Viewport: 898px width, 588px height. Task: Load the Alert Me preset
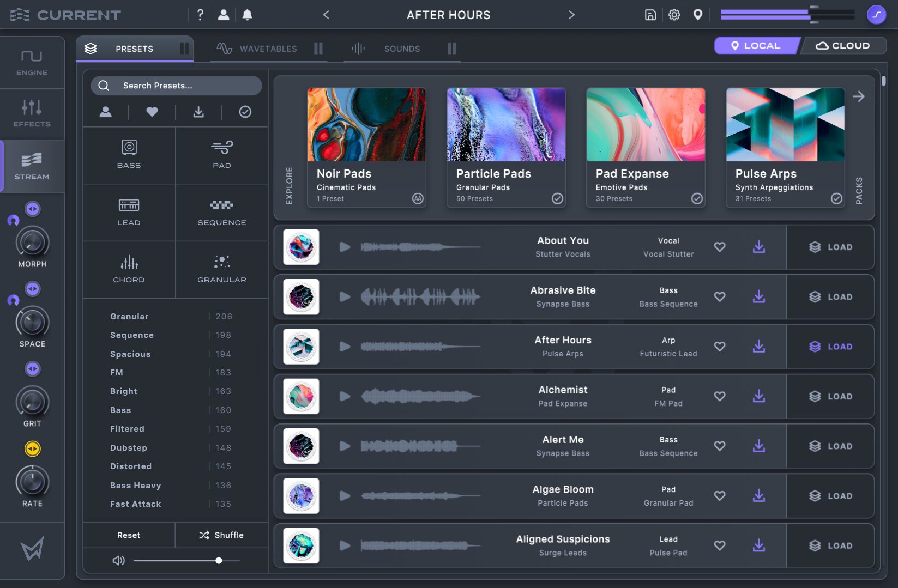pyautogui.click(x=830, y=446)
